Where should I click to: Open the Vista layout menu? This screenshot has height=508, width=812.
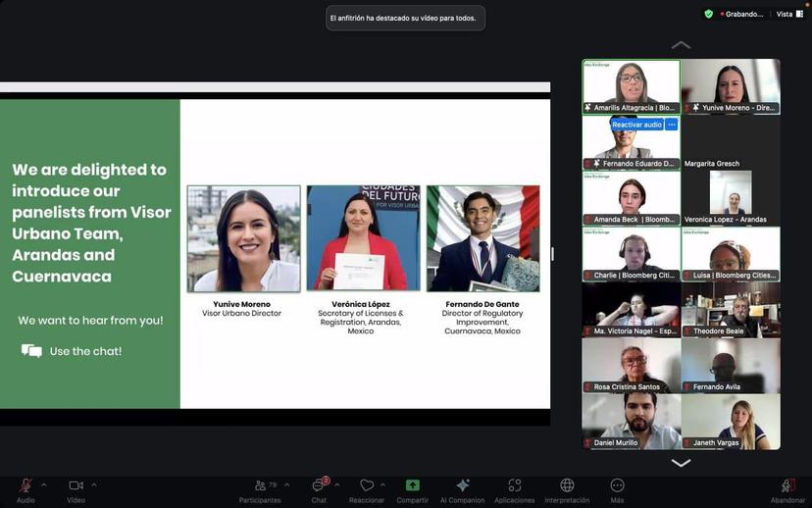pyautogui.click(x=787, y=14)
